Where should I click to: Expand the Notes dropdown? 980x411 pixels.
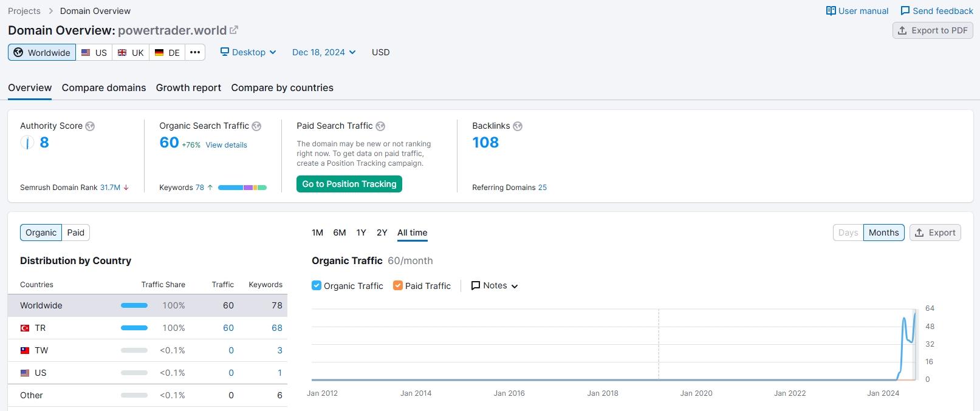pyautogui.click(x=495, y=285)
